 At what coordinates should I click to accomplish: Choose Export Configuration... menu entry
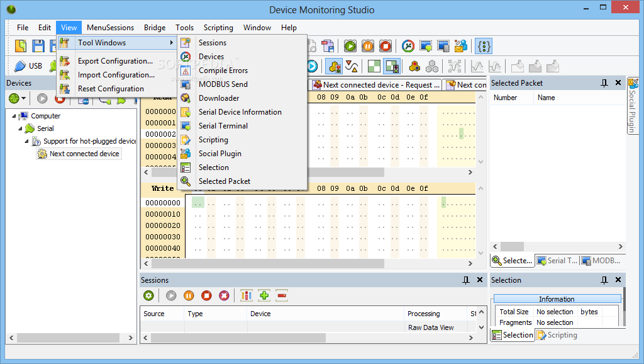(x=116, y=61)
